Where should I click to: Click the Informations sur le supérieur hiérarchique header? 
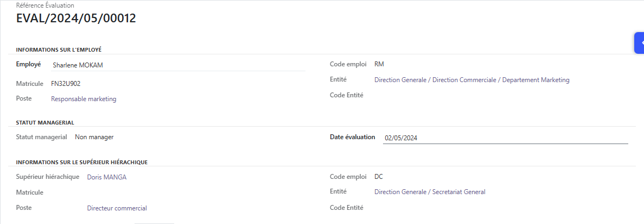[x=82, y=162]
